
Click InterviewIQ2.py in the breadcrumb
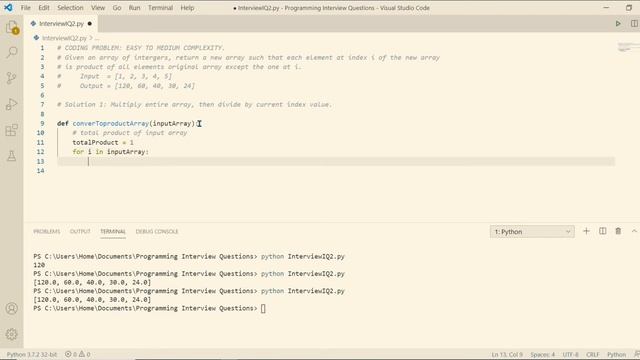pos(64,38)
